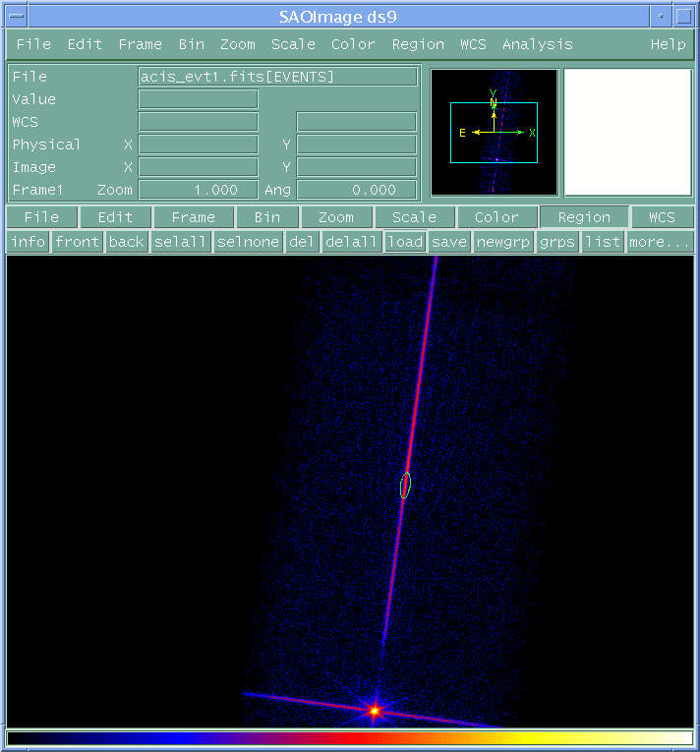The width and height of the screenshot is (700, 752).
Task: Click the Physical X field
Action: click(199, 145)
